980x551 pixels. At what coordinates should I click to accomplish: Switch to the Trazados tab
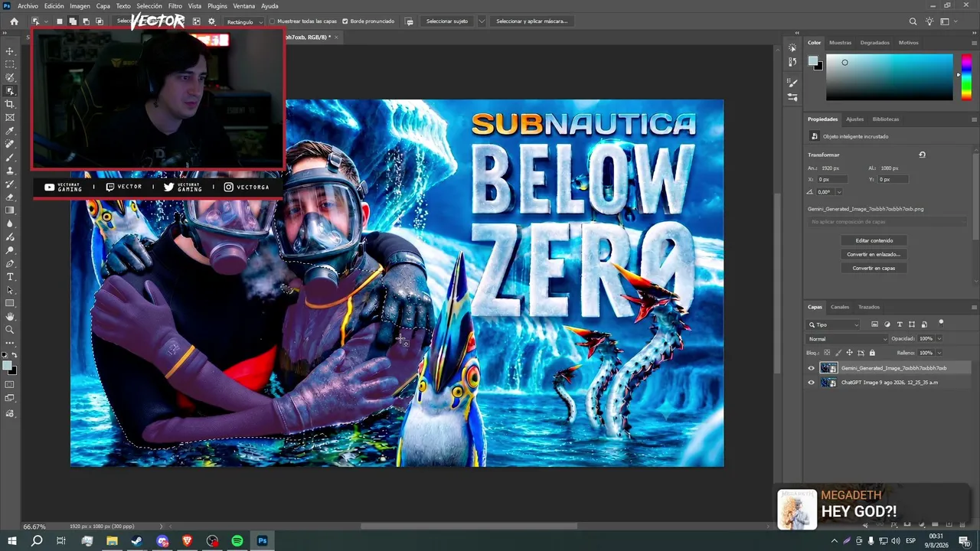click(869, 307)
